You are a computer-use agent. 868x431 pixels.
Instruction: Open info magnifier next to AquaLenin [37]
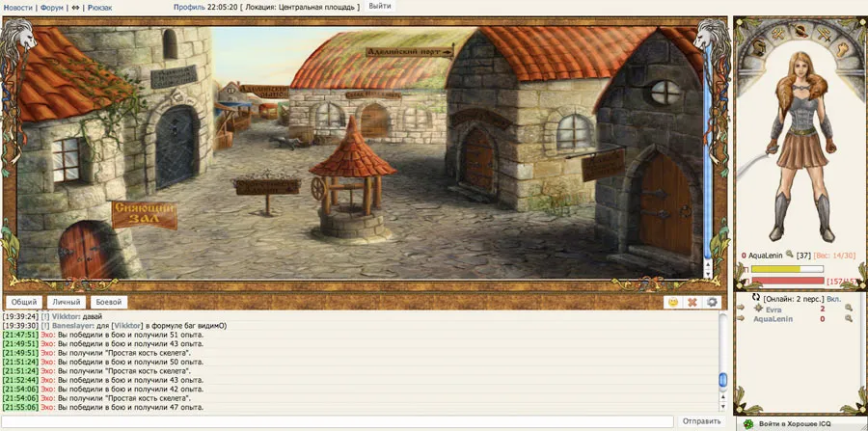(789, 255)
